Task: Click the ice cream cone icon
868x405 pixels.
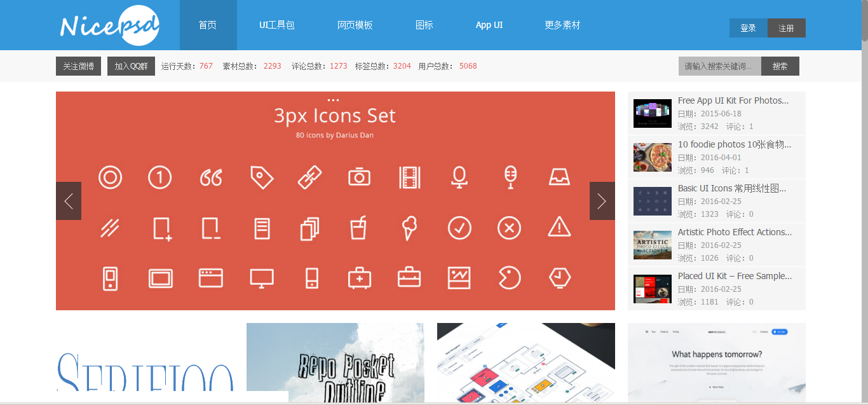Action: point(409,228)
